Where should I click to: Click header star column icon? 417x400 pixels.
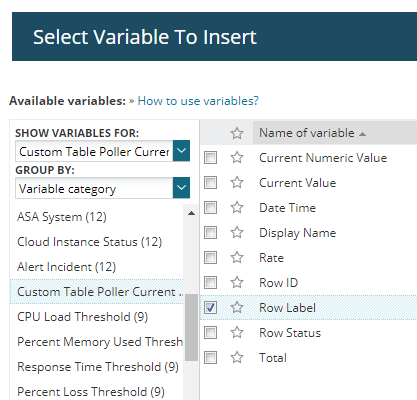(x=237, y=133)
